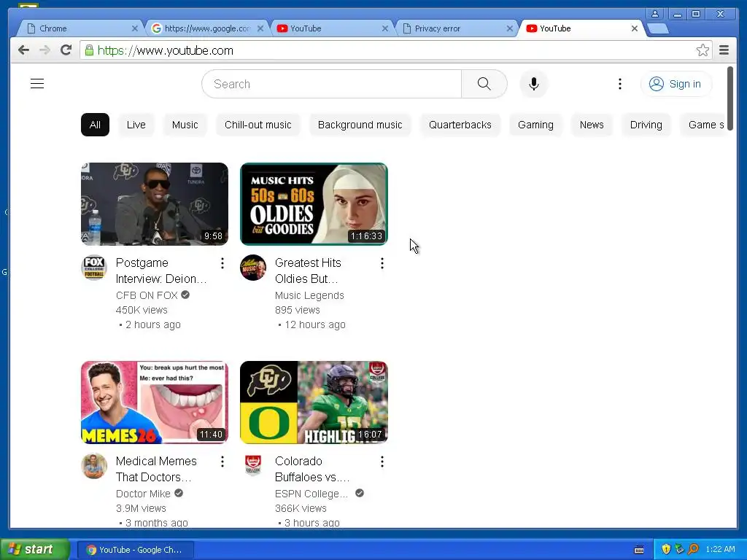Switch to the Privacy error tab
The height and width of the screenshot is (560, 747).
coord(456,28)
